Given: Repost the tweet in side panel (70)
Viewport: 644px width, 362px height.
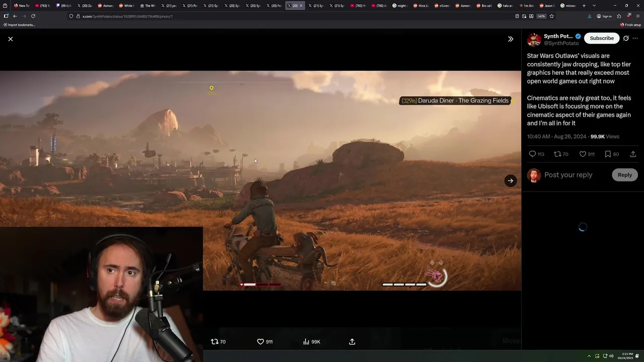Looking at the screenshot, I should point(560,154).
